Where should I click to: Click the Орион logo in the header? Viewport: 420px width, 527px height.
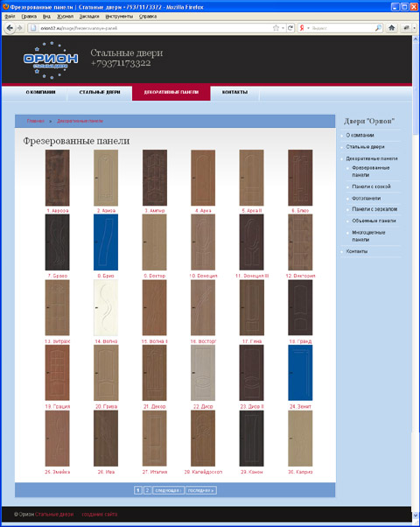pyautogui.click(x=51, y=60)
